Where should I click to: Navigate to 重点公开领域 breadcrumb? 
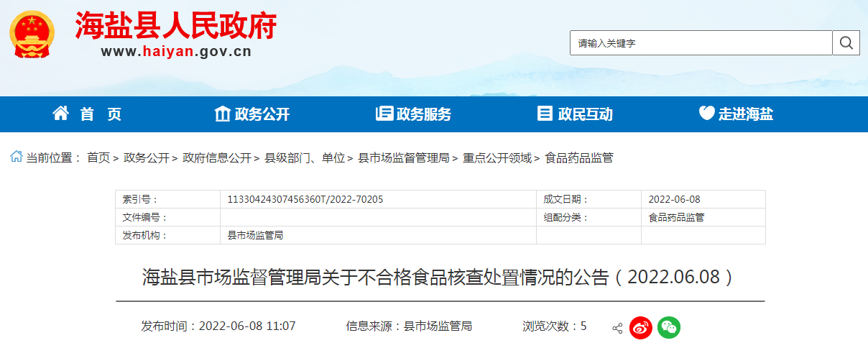[x=497, y=158]
